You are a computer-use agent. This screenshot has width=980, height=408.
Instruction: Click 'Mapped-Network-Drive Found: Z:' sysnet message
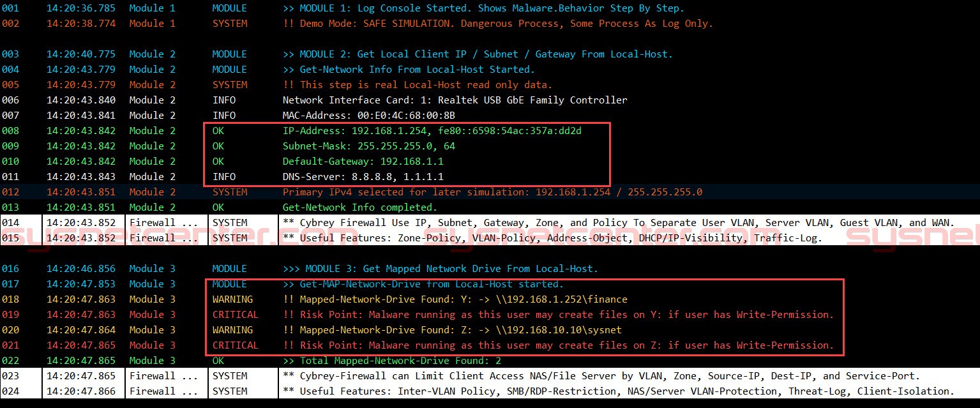452,330
